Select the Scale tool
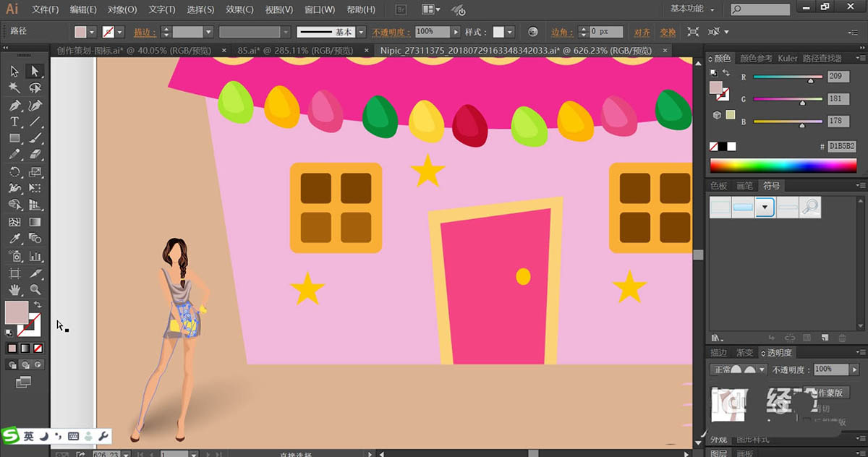 [35, 172]
